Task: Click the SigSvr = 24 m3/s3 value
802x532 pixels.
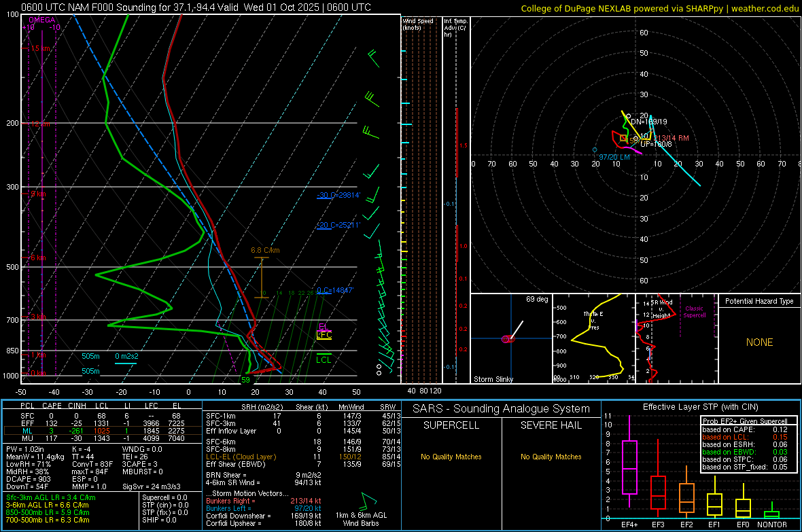Action: tap(152, 487)
